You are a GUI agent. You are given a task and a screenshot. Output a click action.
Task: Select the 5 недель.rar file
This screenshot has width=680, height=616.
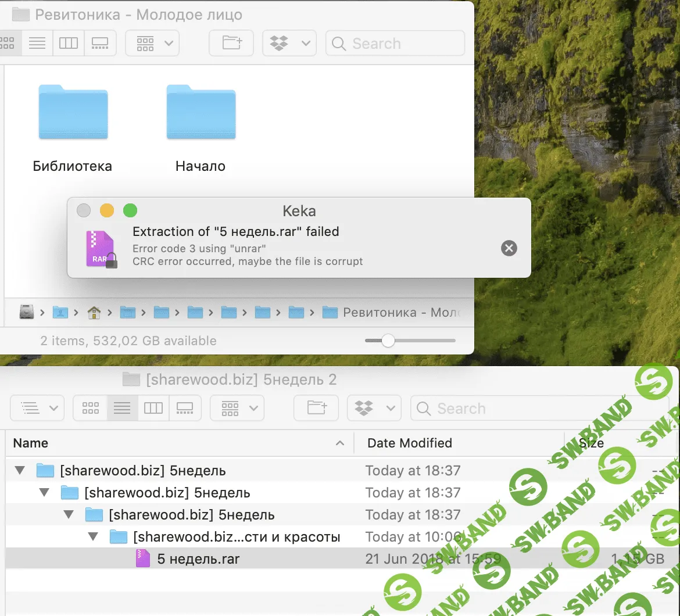tap(198, 559)
